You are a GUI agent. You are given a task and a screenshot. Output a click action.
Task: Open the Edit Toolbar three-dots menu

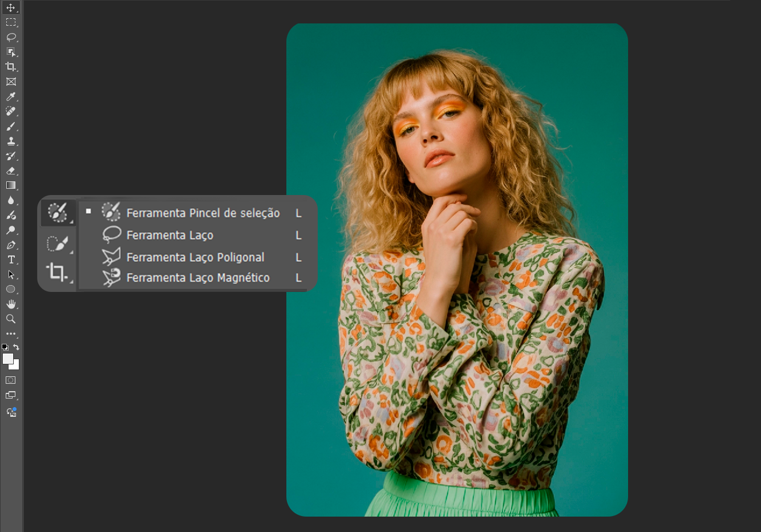tap(11, 334)
